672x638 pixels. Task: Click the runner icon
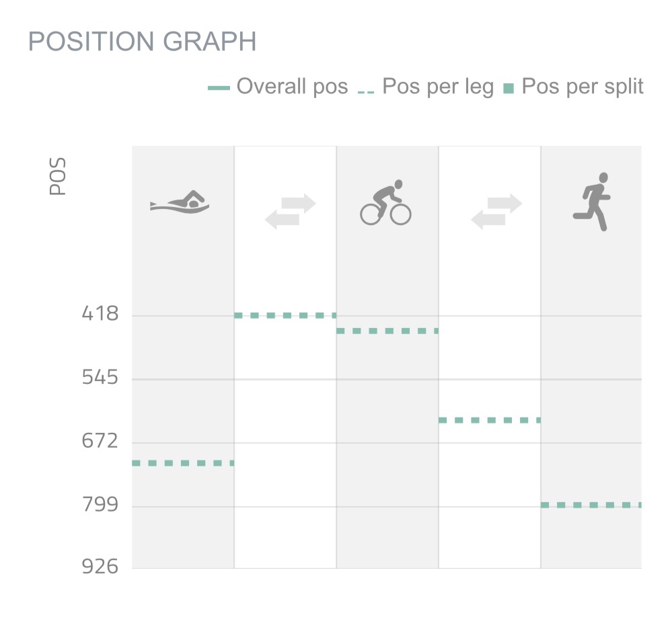click(592, 202)
